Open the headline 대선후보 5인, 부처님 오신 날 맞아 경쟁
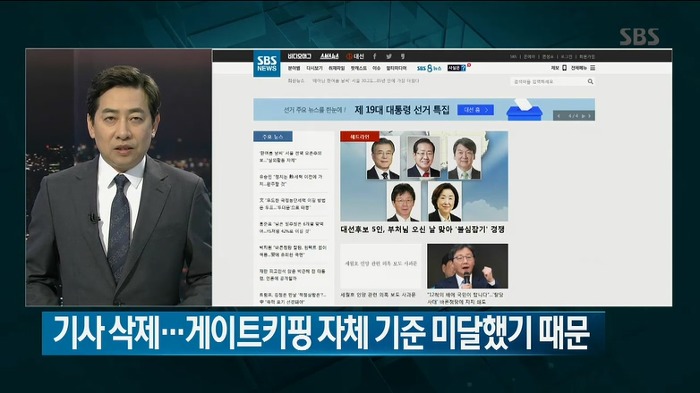The height and width of the screenshot is (393, 700). click(x=423, y=229)
